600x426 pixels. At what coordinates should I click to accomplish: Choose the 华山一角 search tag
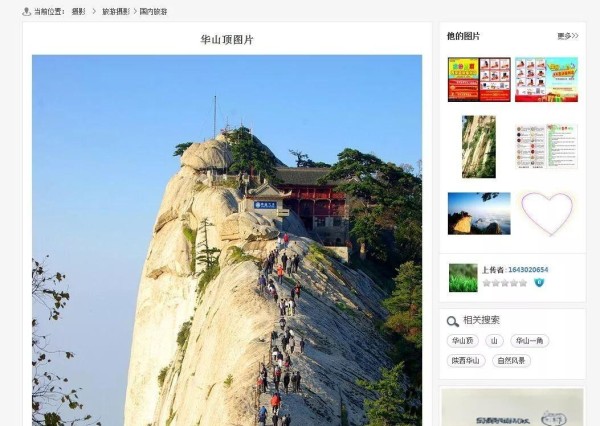click(530, 341)
